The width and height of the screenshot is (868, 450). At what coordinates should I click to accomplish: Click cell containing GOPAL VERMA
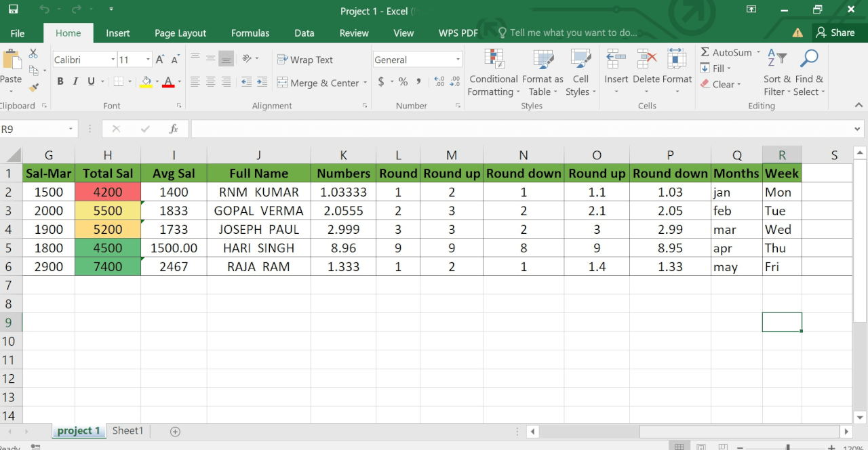[259, 211]
